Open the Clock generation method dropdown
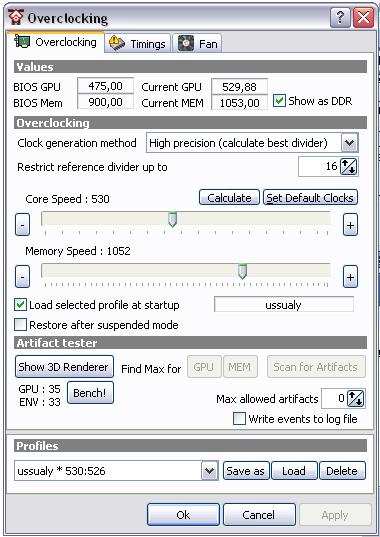The height and width of the screenshot is (537, 380). point(349,142)
